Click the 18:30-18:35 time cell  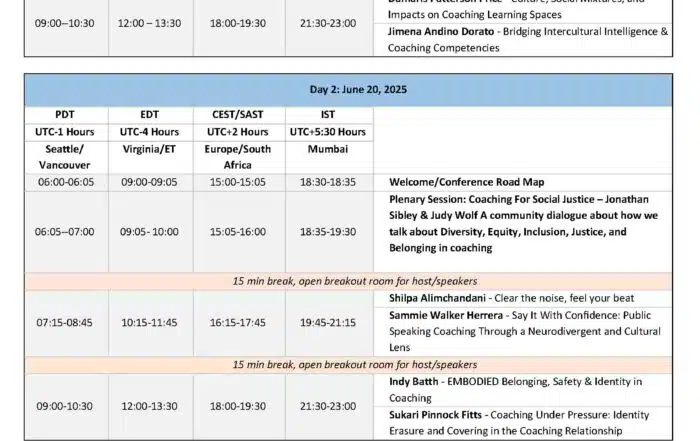[329, 183]
